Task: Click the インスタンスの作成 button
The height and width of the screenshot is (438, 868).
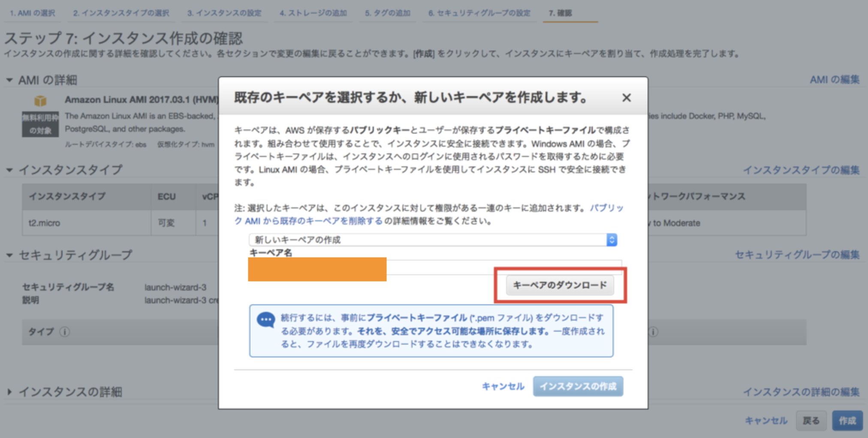Action: tap(578, 386)
